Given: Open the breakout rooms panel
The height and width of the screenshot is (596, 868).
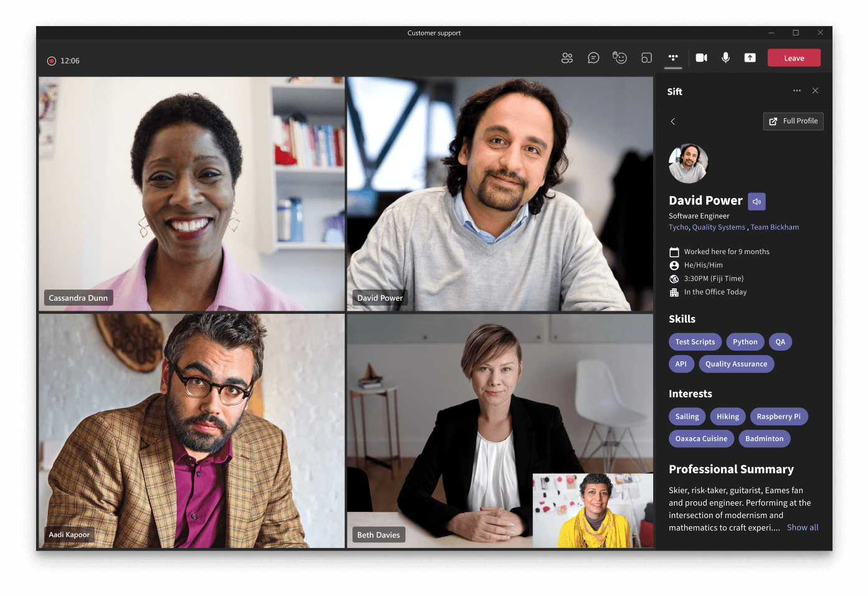Looking at the screenshot, I should click(x=646, y=57).
